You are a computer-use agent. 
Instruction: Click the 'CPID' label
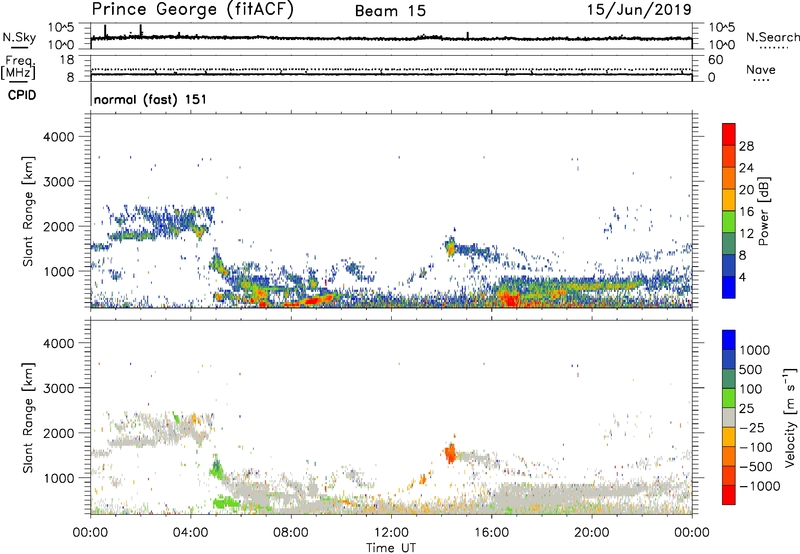pos(22,95)
